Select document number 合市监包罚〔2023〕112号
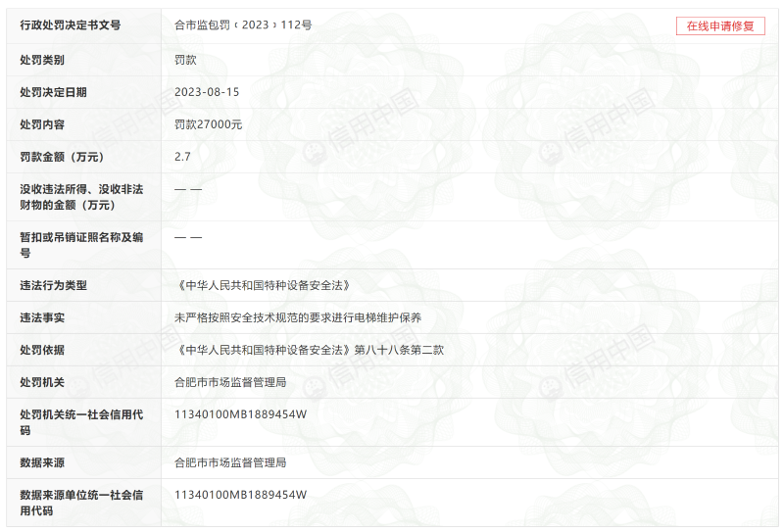The height and width of the screenshot is (532, 784). [x=243, y=25]
